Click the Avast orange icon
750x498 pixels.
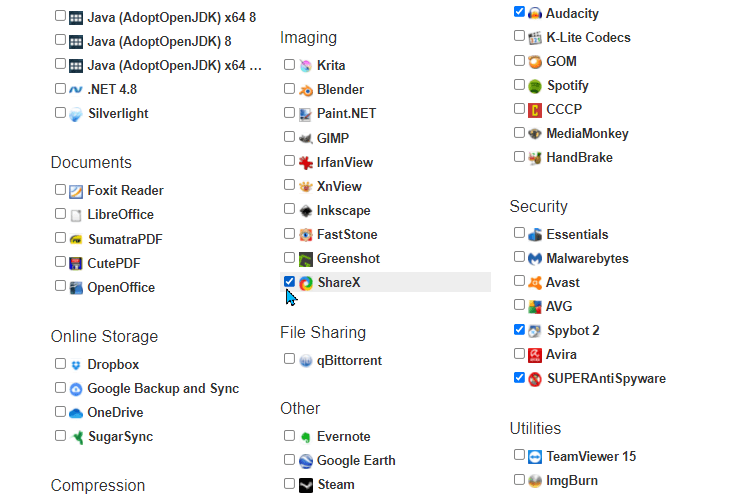click(535, 283)
